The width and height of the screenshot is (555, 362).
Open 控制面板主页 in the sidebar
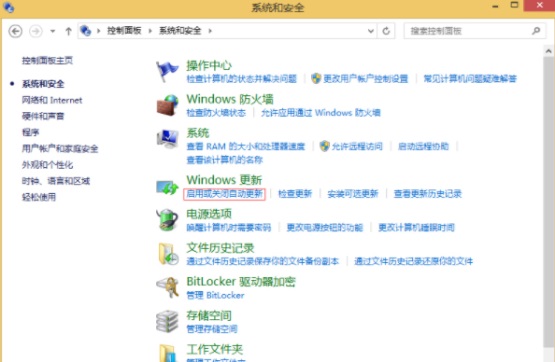coord(47,61)
